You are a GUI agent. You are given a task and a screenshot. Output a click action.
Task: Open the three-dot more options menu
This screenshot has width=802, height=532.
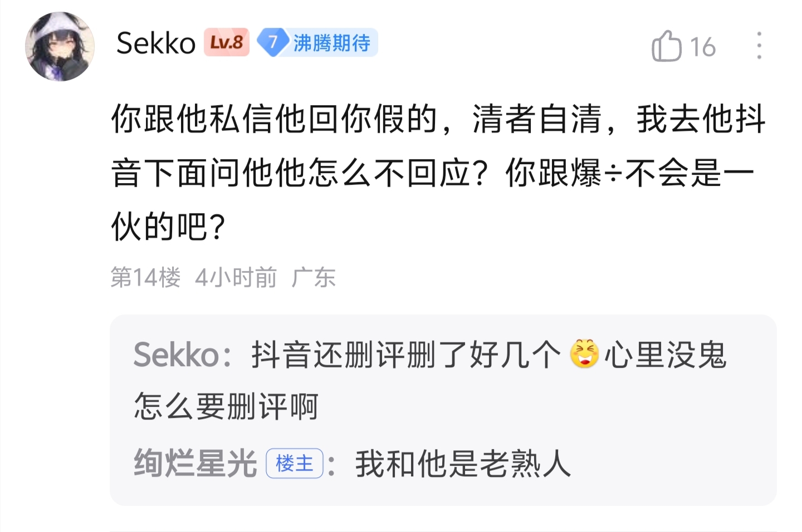point(759,46)
